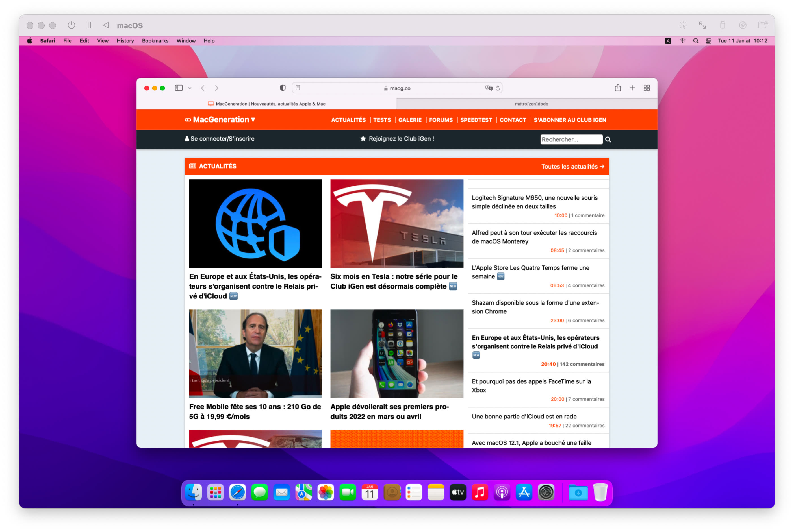Click the search magnifier next to Rechercher
The width and height of the screenshot is (794, 532).
608,139
